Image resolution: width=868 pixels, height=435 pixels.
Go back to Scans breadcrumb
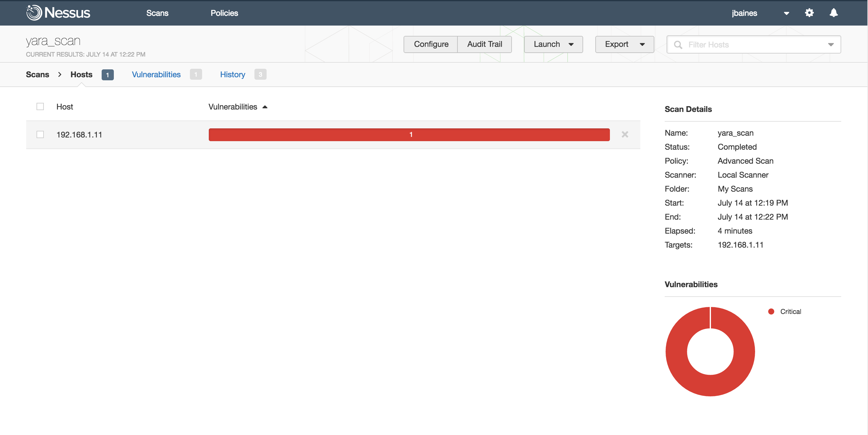(37, 75)
